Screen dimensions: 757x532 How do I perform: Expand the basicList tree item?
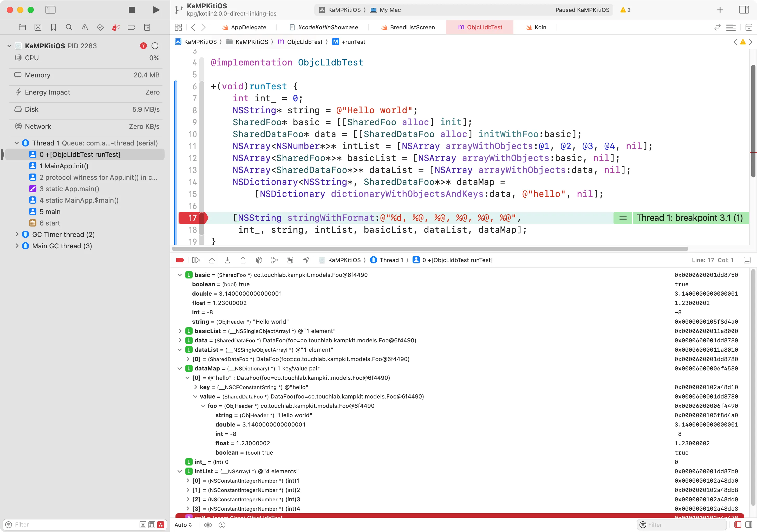pyautogui.click(x=180, y=330)
